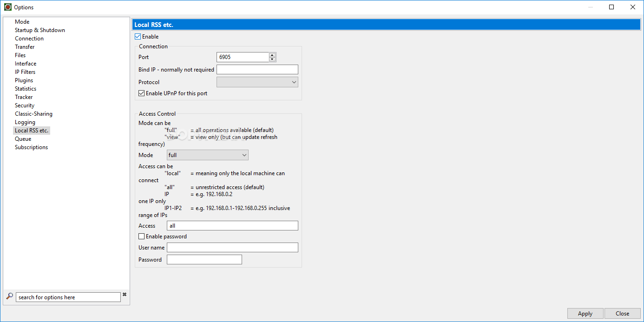This screenshot has height=322, width=644.
Task: Click the Access field containing all
Action: click(232, 226)
